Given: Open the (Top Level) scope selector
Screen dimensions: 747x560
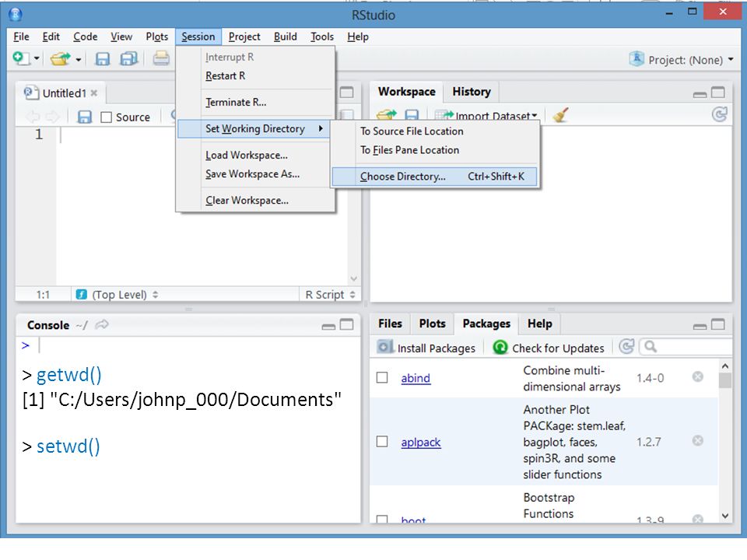Looking at the screenshot, I should point(118,295).
